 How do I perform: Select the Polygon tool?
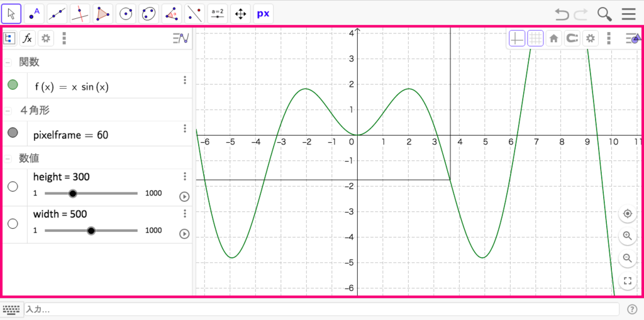click(103, 14)
